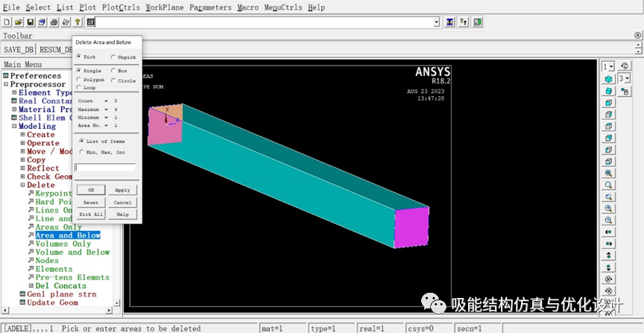The width and height of the screenshot is (644, 333).
Task: Select the Circle picking mode radio
Action: [x=113, y=80]
